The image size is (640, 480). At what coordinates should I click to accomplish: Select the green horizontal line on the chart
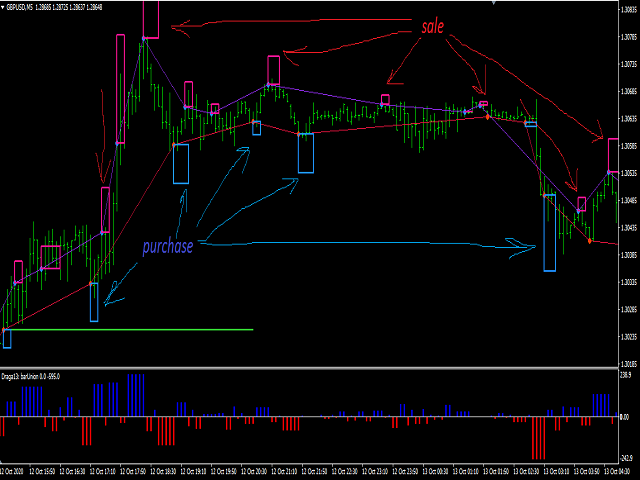coord(128,329)
